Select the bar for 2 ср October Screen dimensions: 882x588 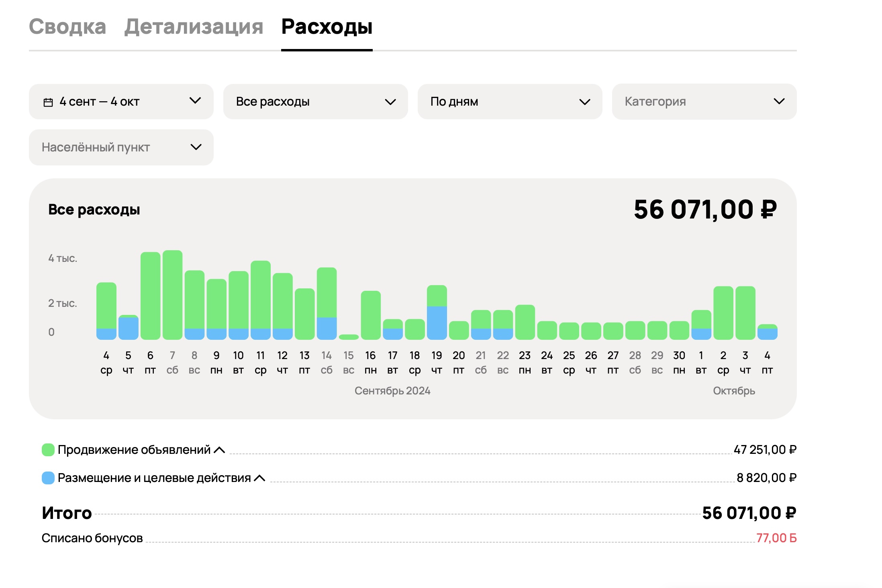723,313
